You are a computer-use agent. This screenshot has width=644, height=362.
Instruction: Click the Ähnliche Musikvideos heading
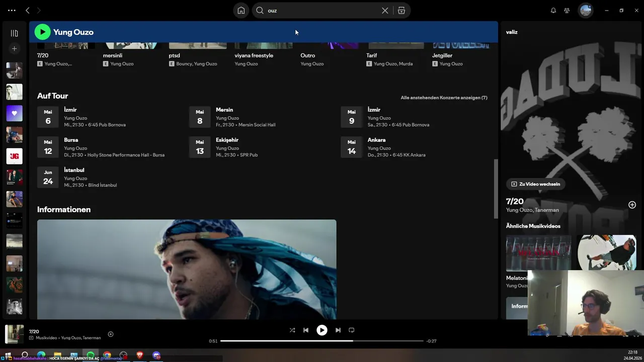[x=533, y=226]
